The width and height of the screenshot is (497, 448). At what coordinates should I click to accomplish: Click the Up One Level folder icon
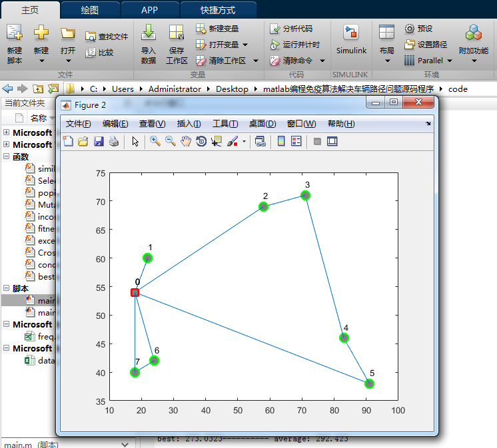[x=38, y=89]
